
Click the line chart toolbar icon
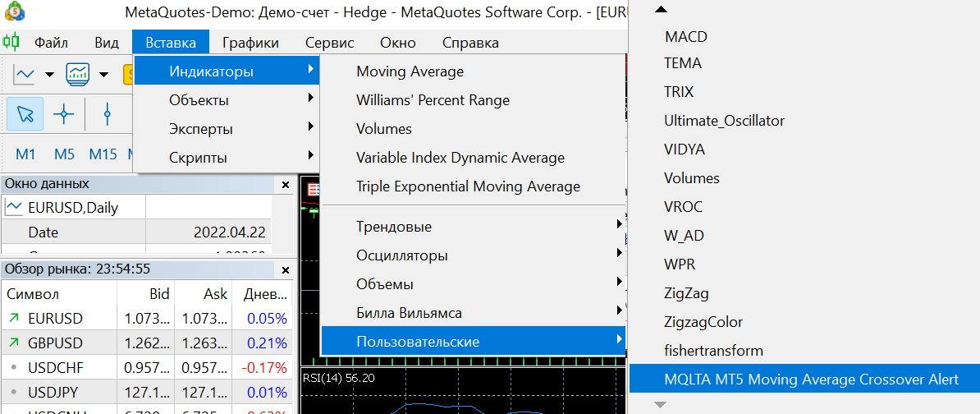pyautogui.click(x=25, y=75)
